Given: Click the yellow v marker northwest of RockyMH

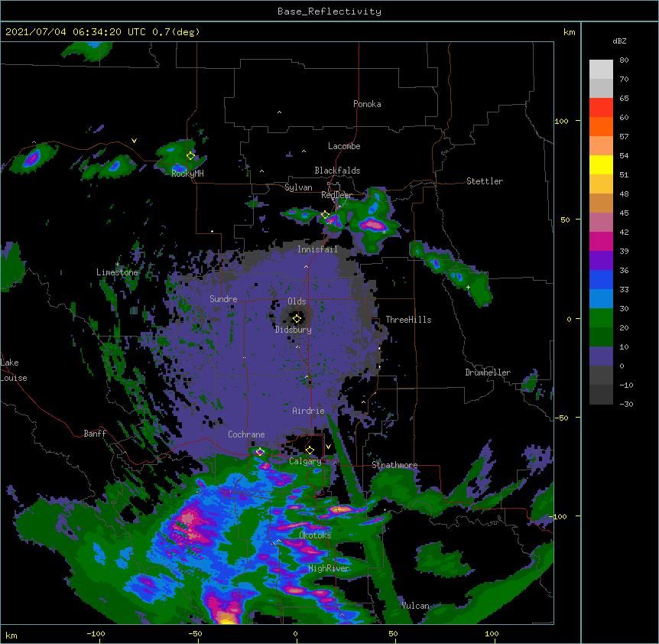Looking at the screenshot, I should pyautogui.click(x=134, y=141).
